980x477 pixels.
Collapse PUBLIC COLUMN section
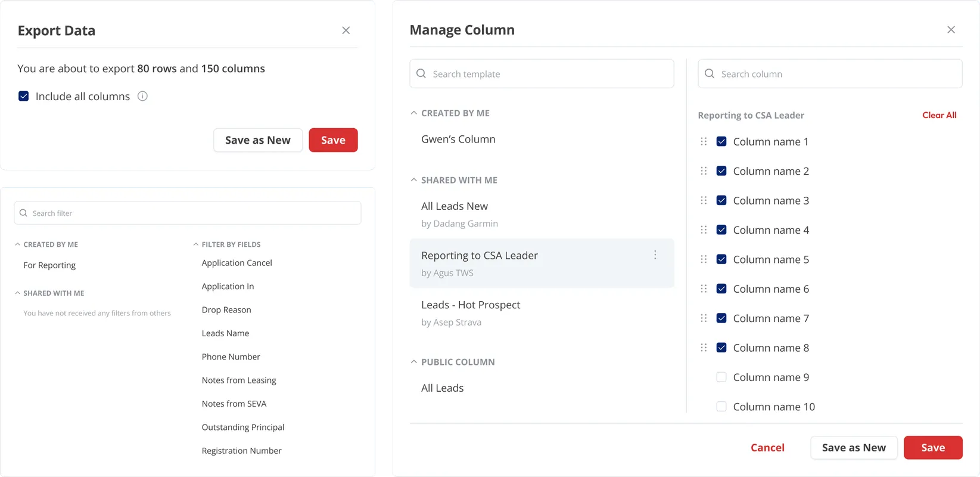click(x=414, y=361)
